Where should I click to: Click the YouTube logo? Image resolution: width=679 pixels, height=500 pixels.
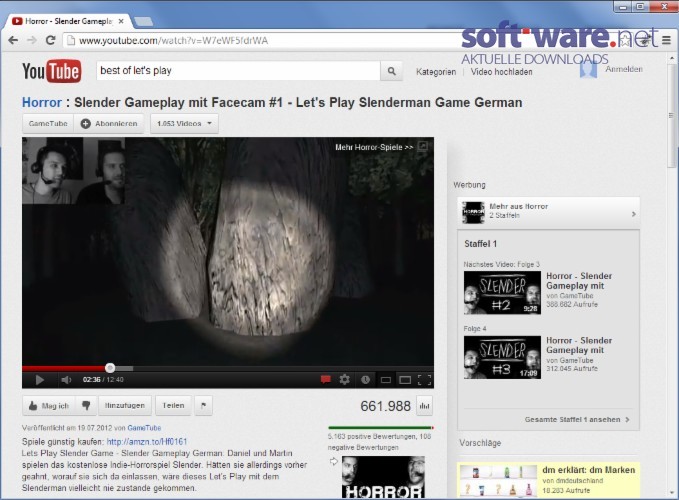(x=52, y=71)
